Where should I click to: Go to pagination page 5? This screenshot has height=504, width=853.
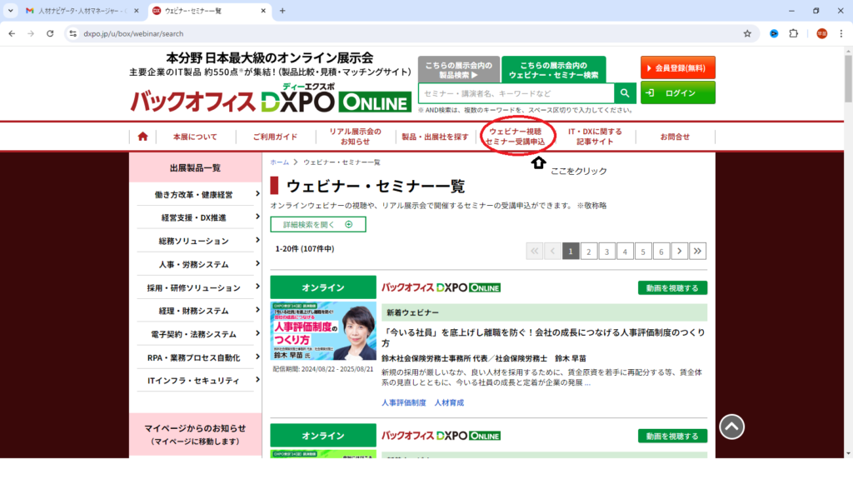643,251
